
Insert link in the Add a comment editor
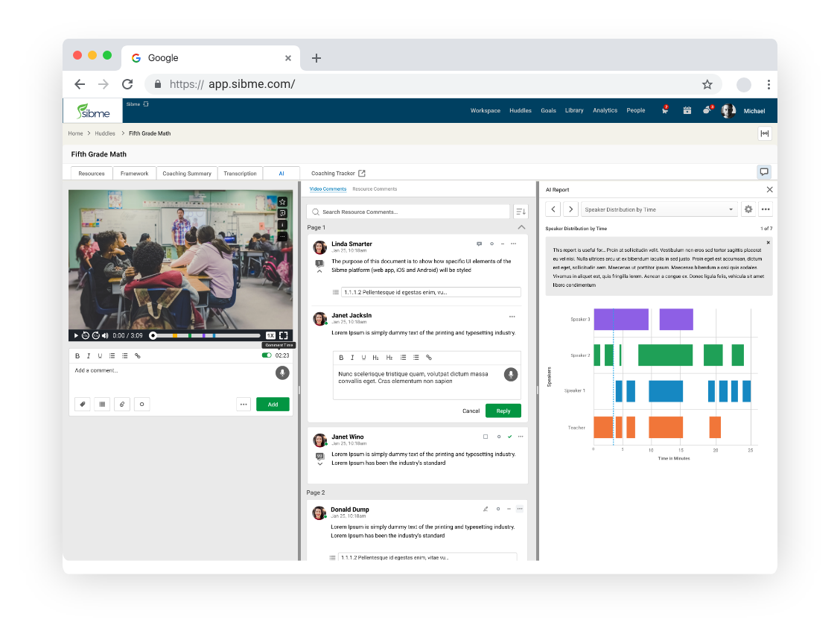coord(138,355)
